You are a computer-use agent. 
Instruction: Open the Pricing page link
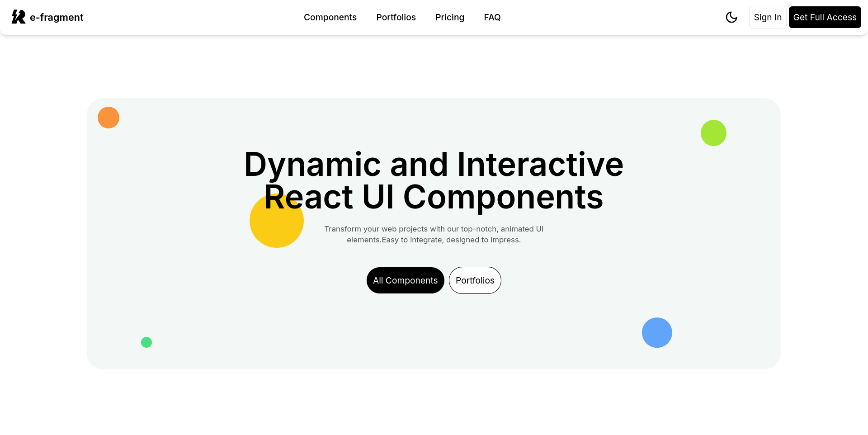(450, 17)
